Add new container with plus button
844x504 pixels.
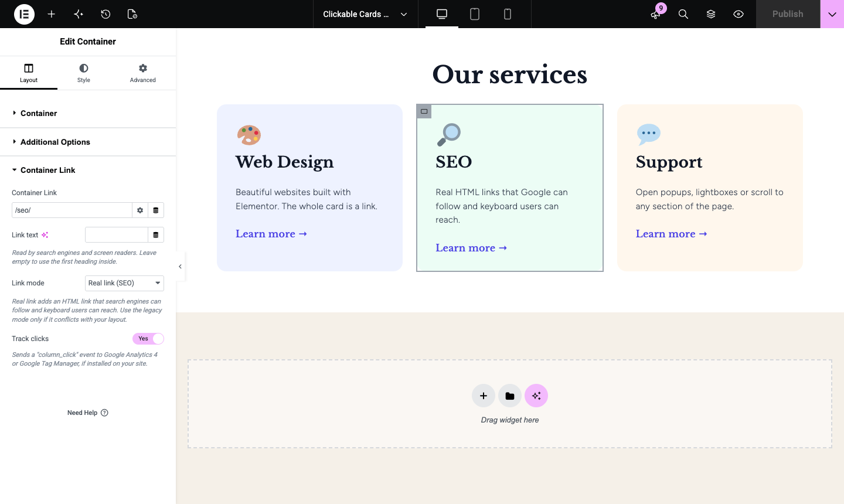click(484, 396)
